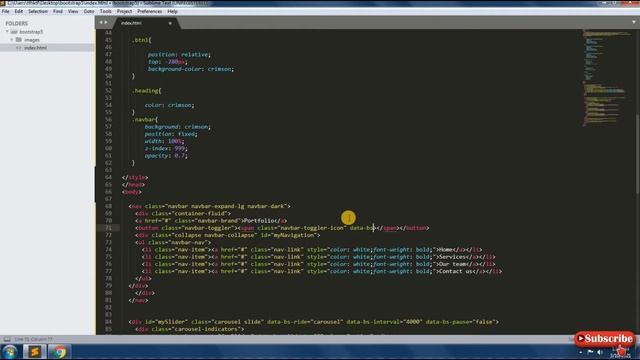Click the FOLDERS sidebar heading
This screenshot has width=640, height=360.
click(x=17, y=23)
